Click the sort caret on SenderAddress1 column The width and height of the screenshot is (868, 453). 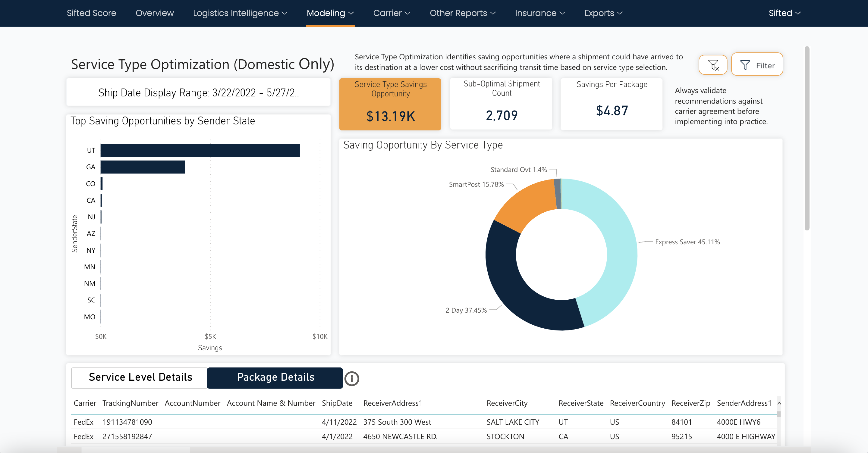[x=778, y=404]
